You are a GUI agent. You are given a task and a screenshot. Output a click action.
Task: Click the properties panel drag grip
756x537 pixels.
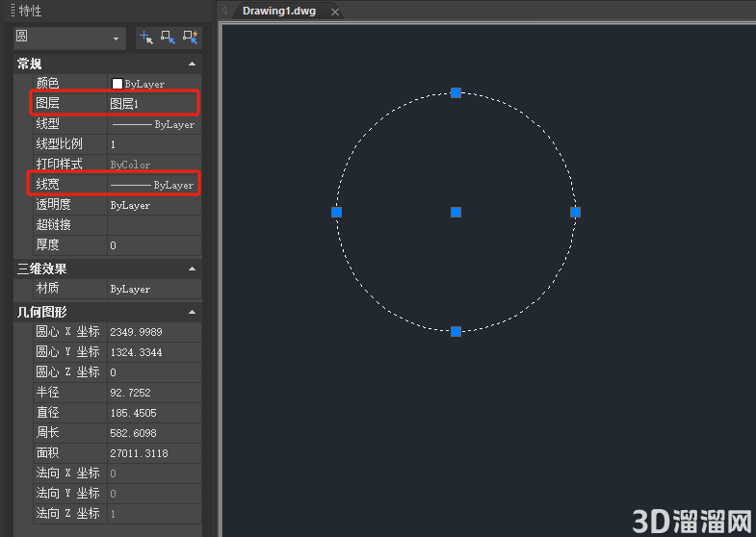pos(13,11)
